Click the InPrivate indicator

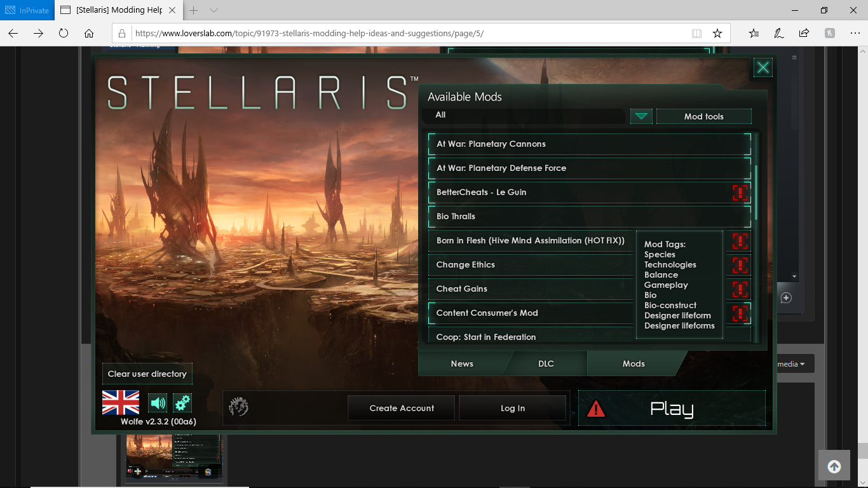(x=27, y=10)
